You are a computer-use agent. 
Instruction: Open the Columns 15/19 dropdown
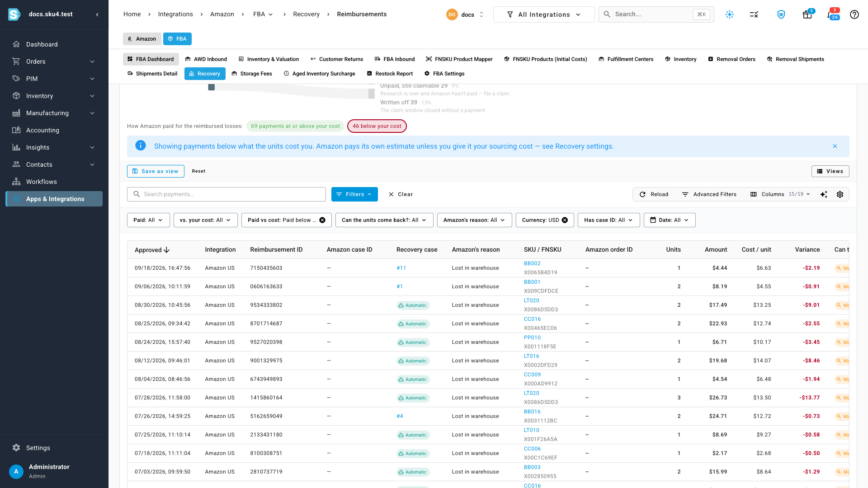coord(780,194)
